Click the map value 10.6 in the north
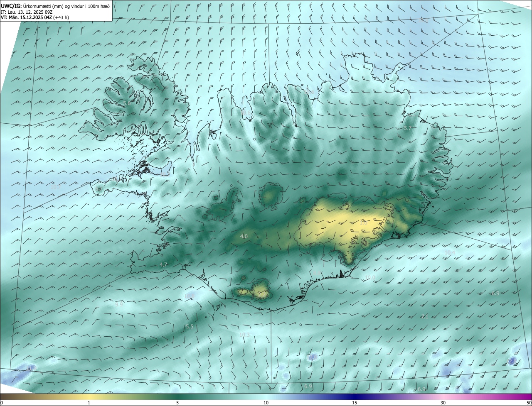This screenshot has width=532, height=406. click(x=246, y=113)
